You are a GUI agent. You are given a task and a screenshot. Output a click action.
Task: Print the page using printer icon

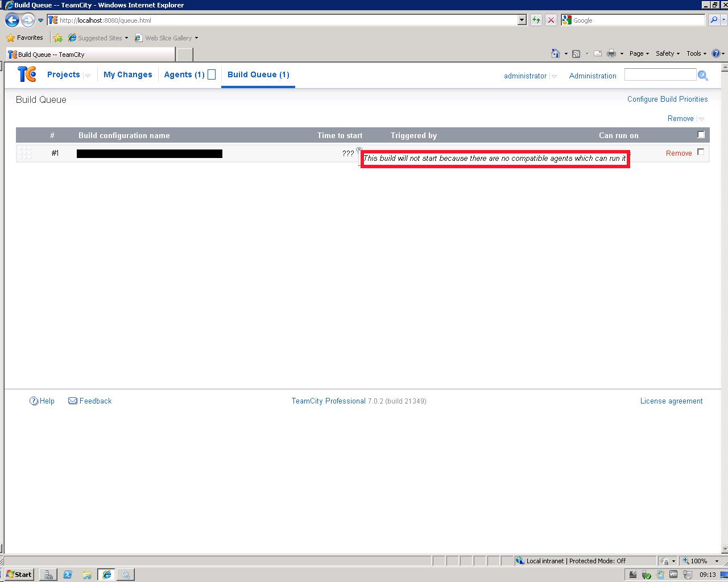click(x=611, y=53)
